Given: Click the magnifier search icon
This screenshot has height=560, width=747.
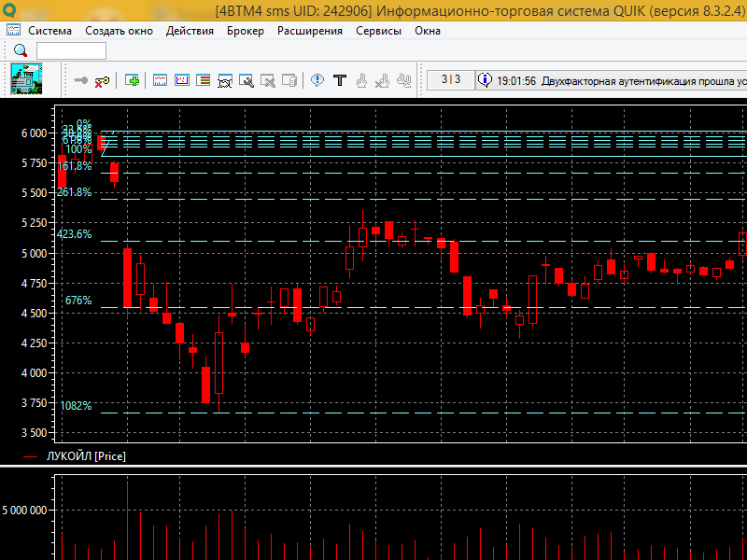Looking at the screenshot, I should coord(21,50).
